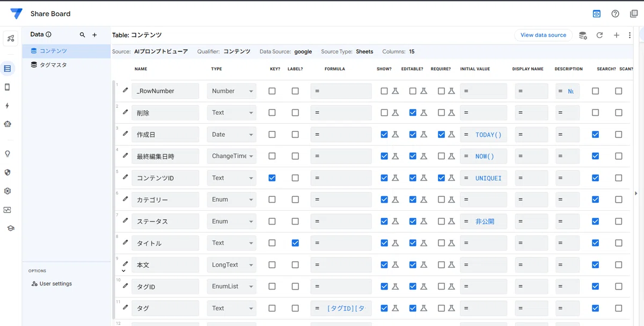
Task: Edit the name field コンテンツID
Action: (x=165, y=178)
